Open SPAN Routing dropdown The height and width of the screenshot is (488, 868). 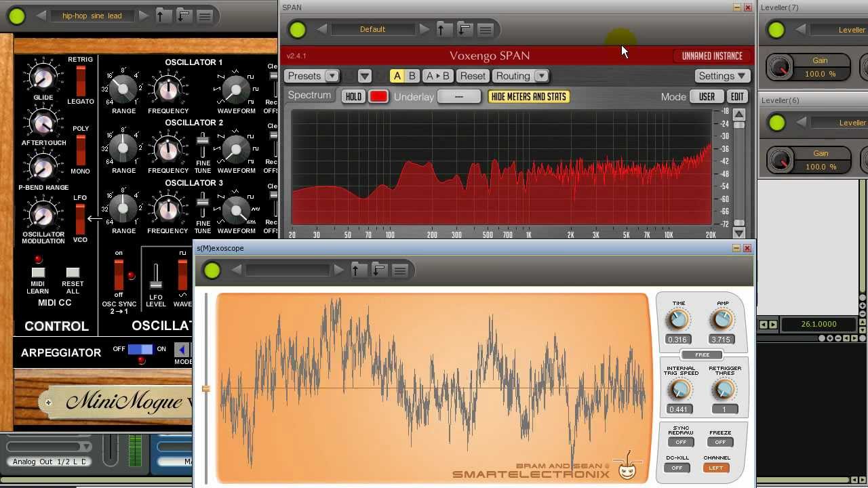[x=520, y=76]
